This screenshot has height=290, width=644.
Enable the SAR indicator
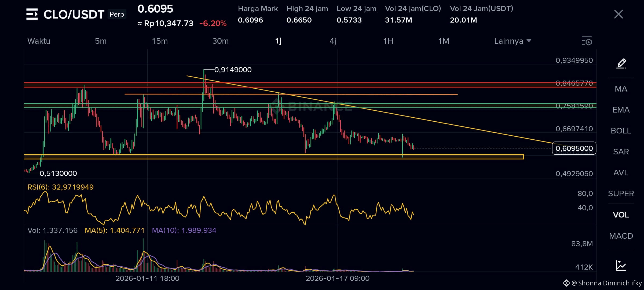click(621, 151)
